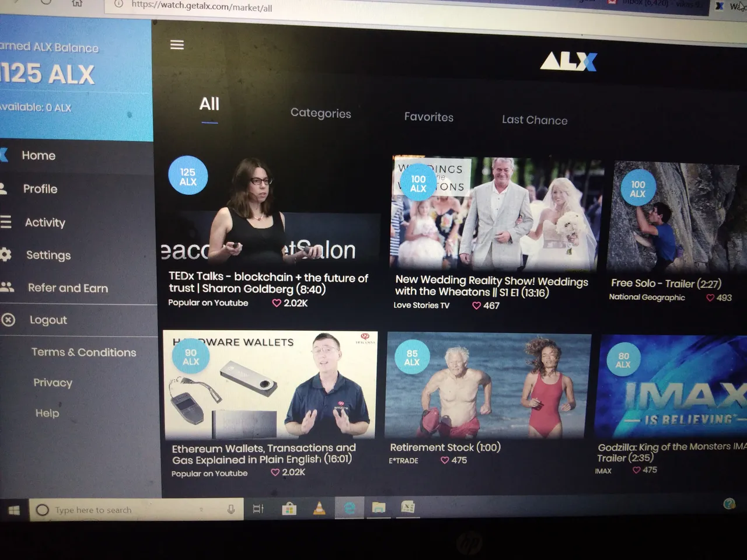Screen dimensions: 747x560
Task: Open File Explorer from taskbar
Action: pyautogui.click(x=379, y=508)
